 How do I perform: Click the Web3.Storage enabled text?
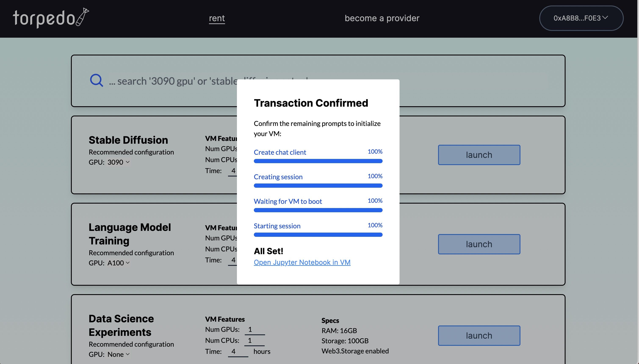click(355, 351)
